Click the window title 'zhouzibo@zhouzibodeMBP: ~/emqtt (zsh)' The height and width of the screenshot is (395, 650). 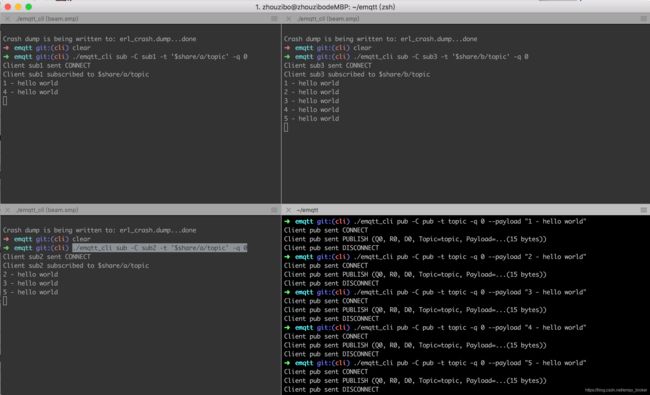coord(325,7)
